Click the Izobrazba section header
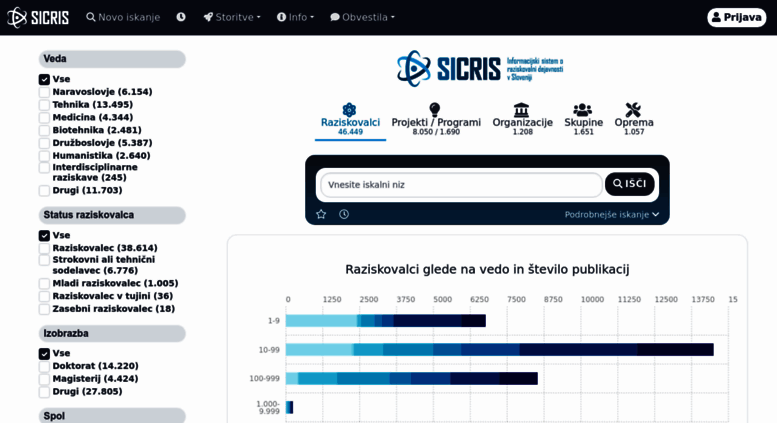 (112, 333)
